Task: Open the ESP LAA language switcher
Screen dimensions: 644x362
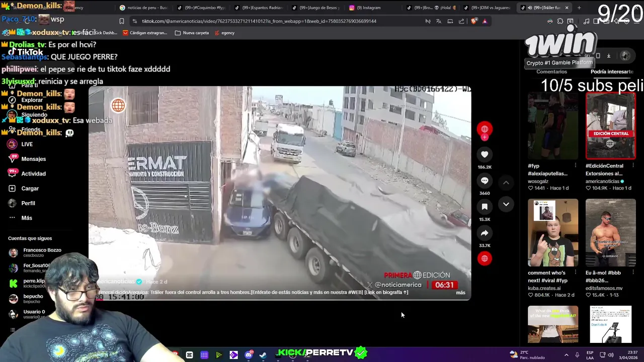Action: click(x=590, y=355)
